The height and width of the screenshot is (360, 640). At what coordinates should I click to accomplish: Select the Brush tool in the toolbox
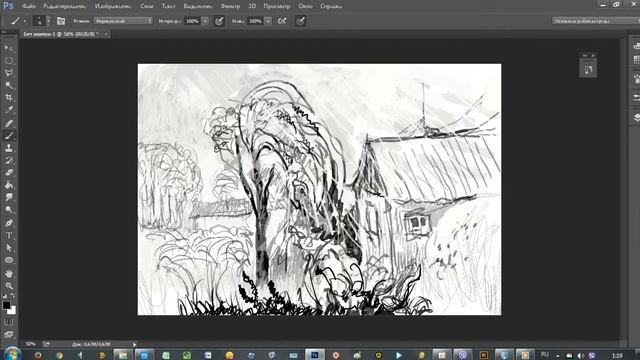tap(9, 136)
